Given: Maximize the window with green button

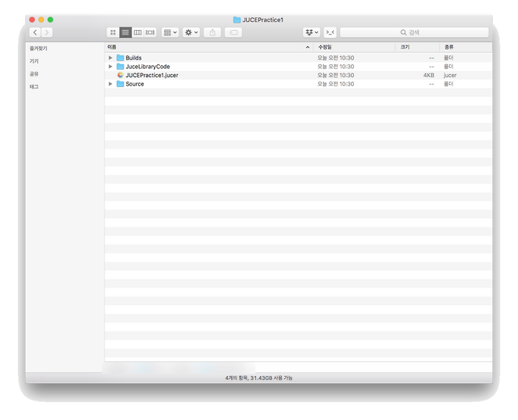Looking at the screenshot, I should tap(50, 19).
